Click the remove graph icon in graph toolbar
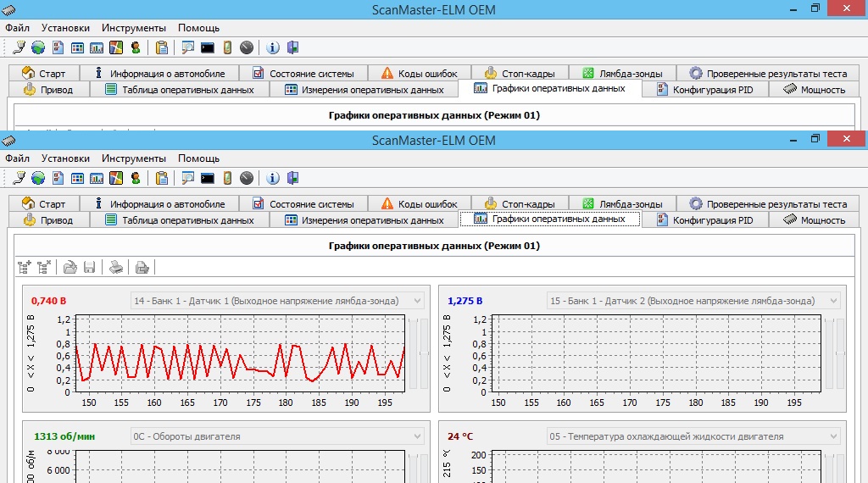Screen dimensions: 868x483 tap(44, 267)
